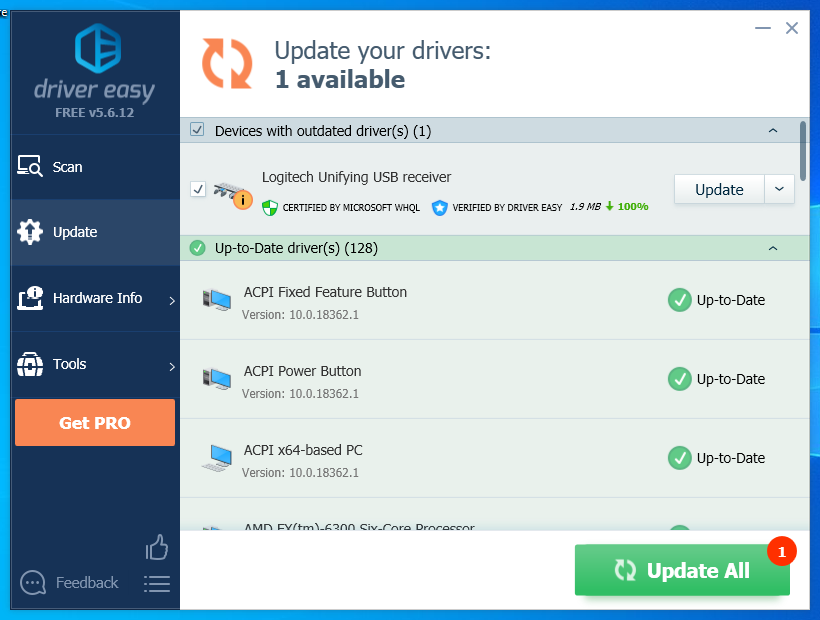
Task: Open the Scan menu item
Action: (95, 167)
